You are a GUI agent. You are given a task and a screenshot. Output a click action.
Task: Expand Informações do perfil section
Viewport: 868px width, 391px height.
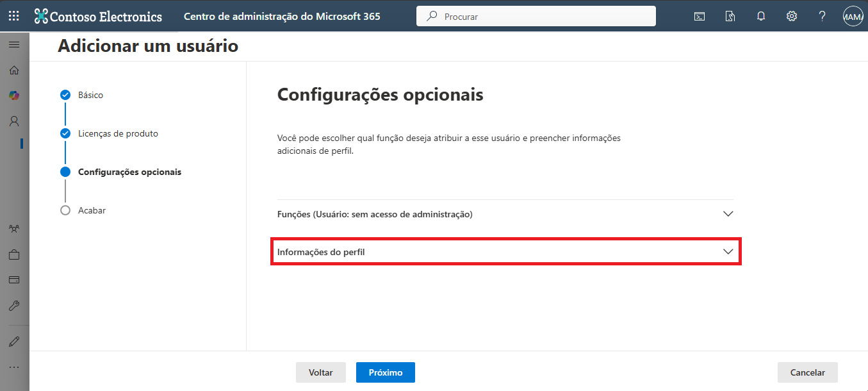point(505,252)
